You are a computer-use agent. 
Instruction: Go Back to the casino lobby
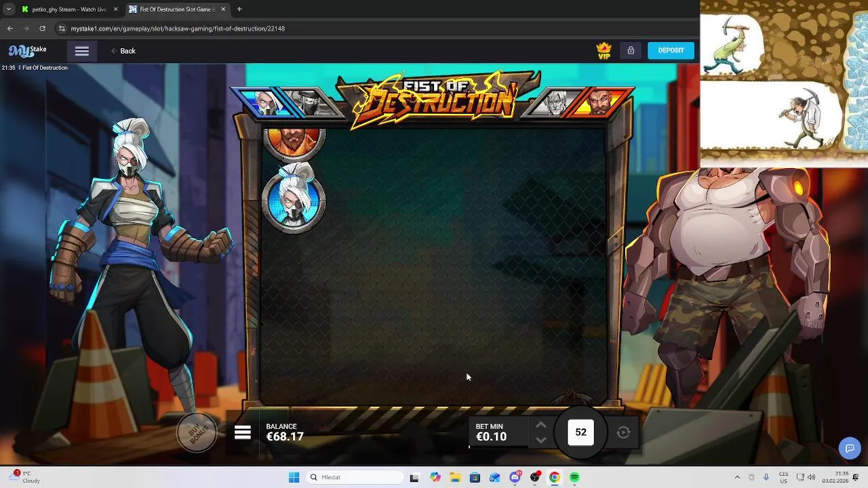tap(123, 51)
